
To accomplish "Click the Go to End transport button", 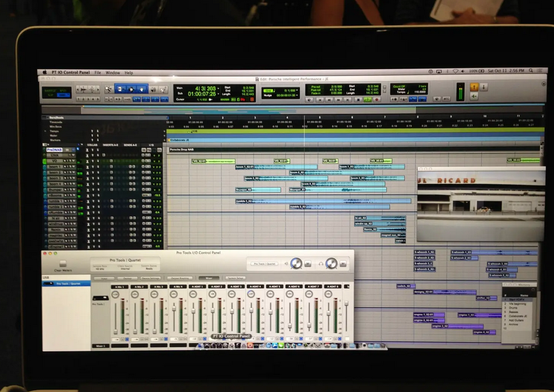I will (348, 100).
